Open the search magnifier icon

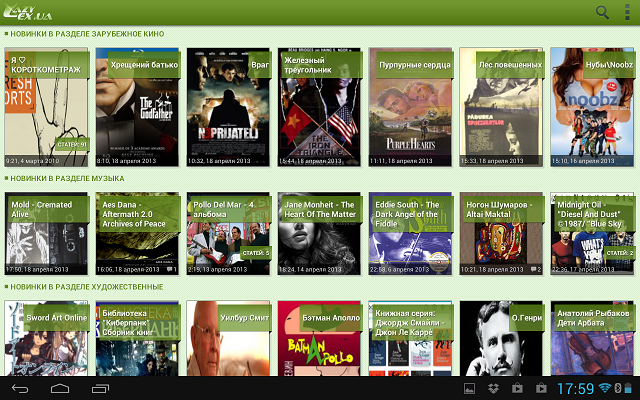(x=602, y=12)
